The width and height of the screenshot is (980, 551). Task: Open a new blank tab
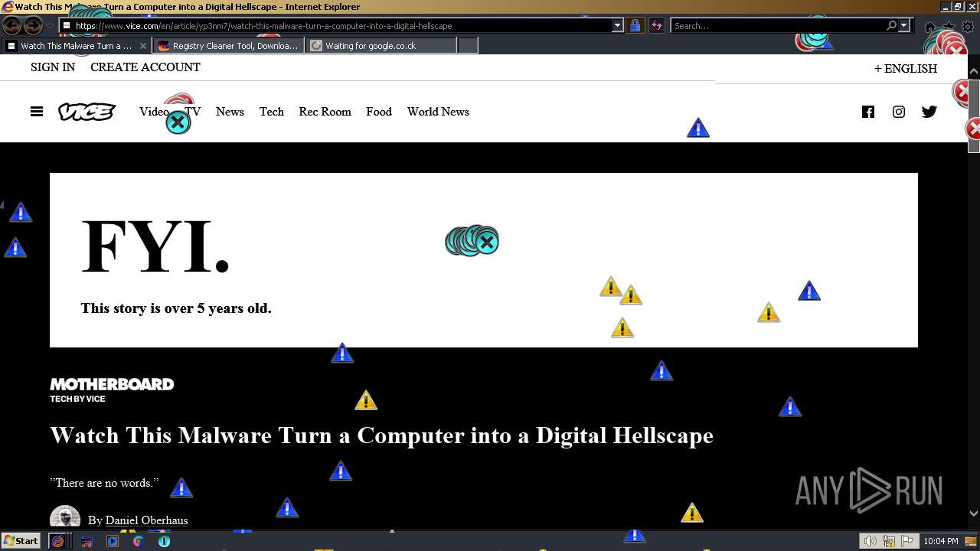click(468, 46)
